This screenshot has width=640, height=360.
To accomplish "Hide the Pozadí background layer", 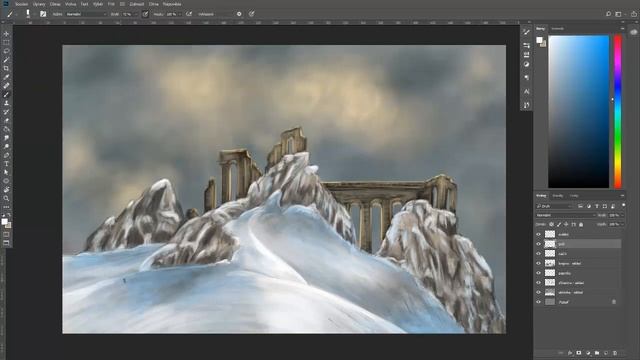I will (538, 302).
